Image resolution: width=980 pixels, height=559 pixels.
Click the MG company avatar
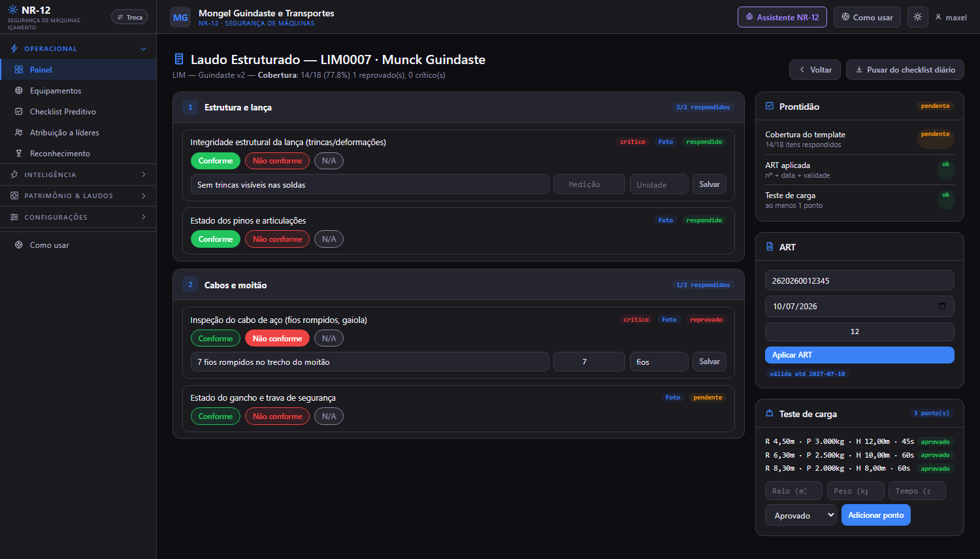(180, 18)
